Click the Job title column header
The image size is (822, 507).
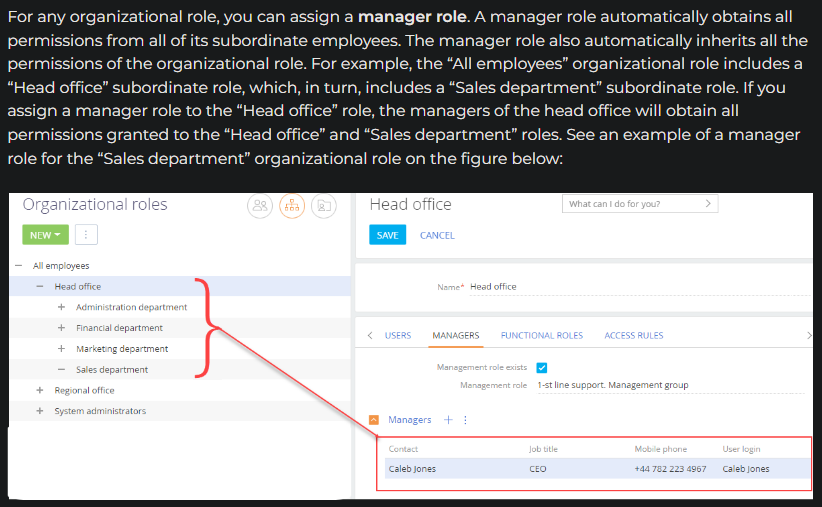click(x=543, y=449)
